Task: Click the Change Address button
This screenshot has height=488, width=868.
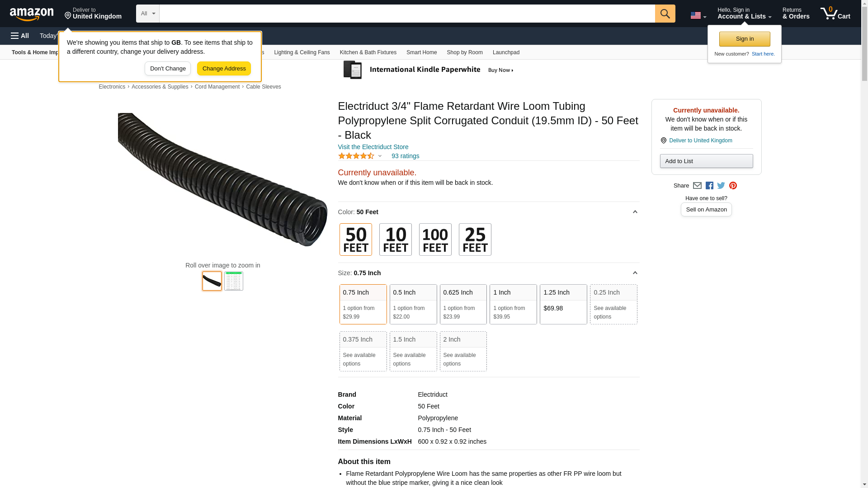Action: tap(224, 69)
